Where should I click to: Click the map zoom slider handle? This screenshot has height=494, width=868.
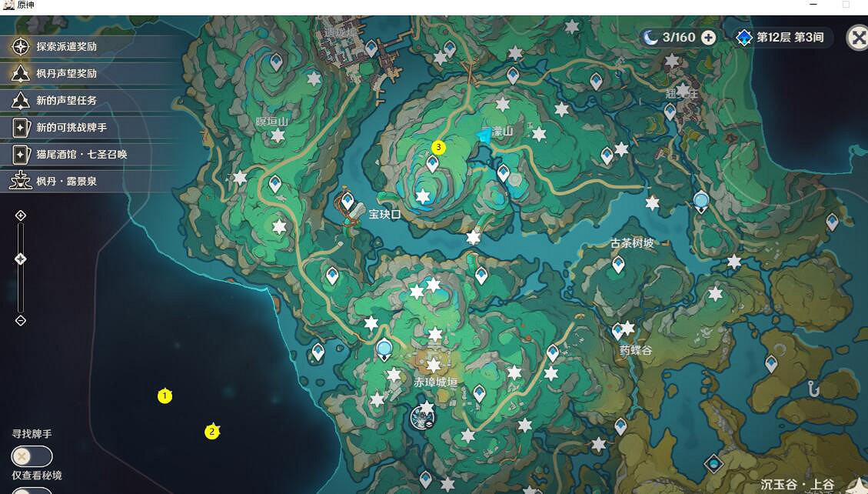(21, 259)
